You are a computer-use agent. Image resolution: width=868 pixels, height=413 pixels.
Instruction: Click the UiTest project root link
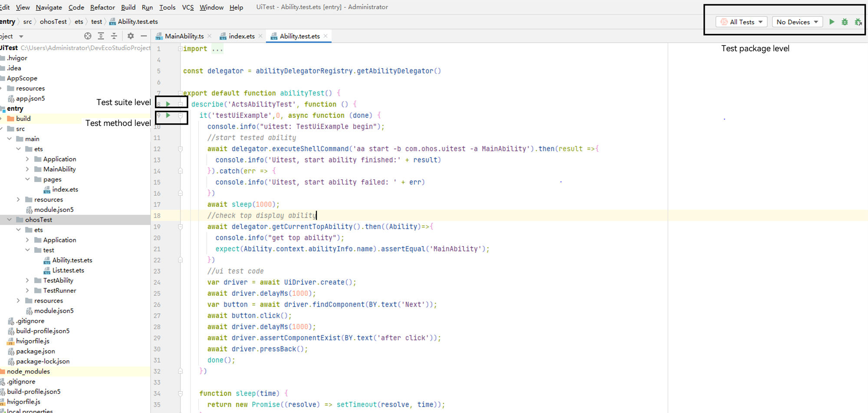click(x=9, y=48)
